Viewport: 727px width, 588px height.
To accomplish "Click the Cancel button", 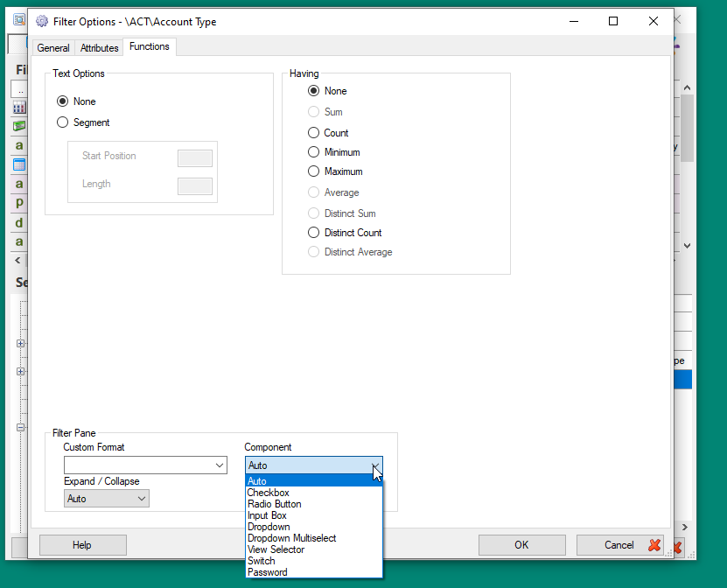I will point(620,545).
